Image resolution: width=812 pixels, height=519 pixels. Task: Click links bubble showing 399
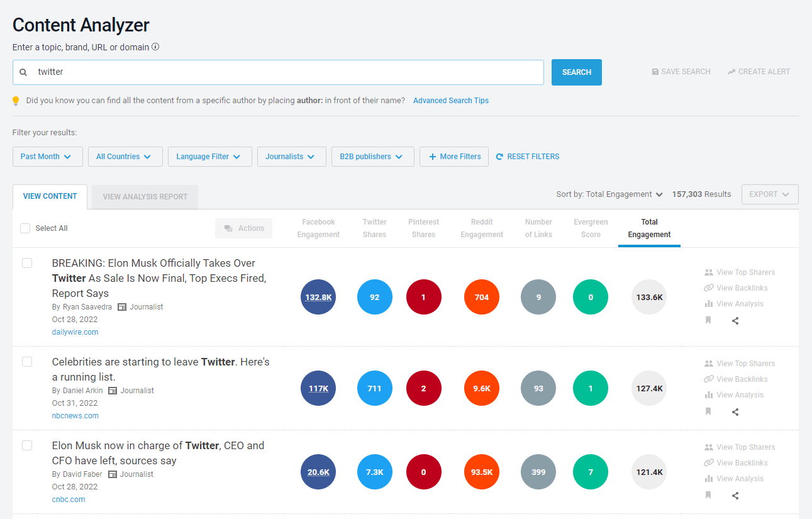click(x=538, y=472)
